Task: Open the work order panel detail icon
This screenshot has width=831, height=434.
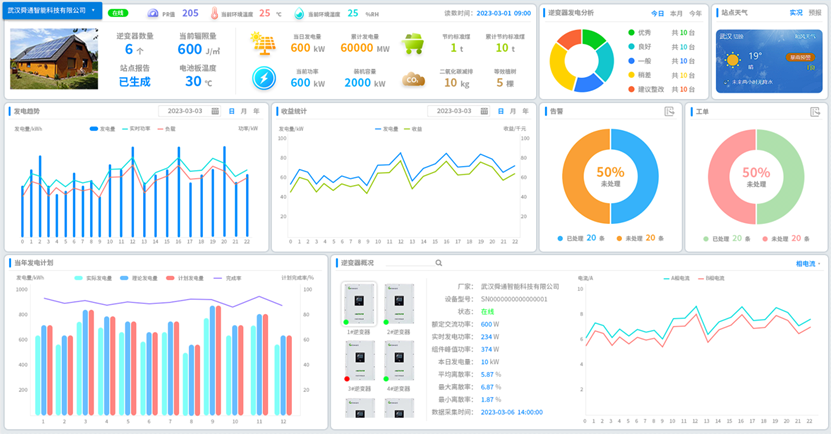Action: (x=814, y=112)
